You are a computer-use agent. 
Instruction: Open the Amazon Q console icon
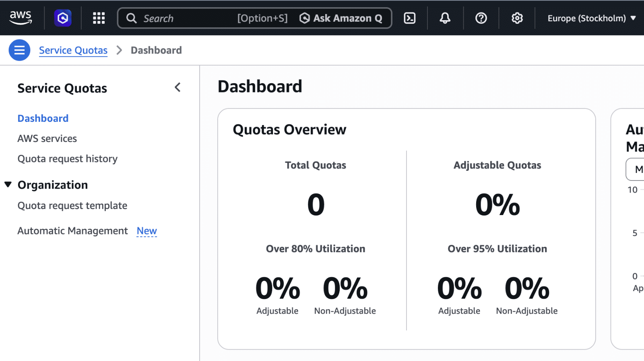point(63,18)
